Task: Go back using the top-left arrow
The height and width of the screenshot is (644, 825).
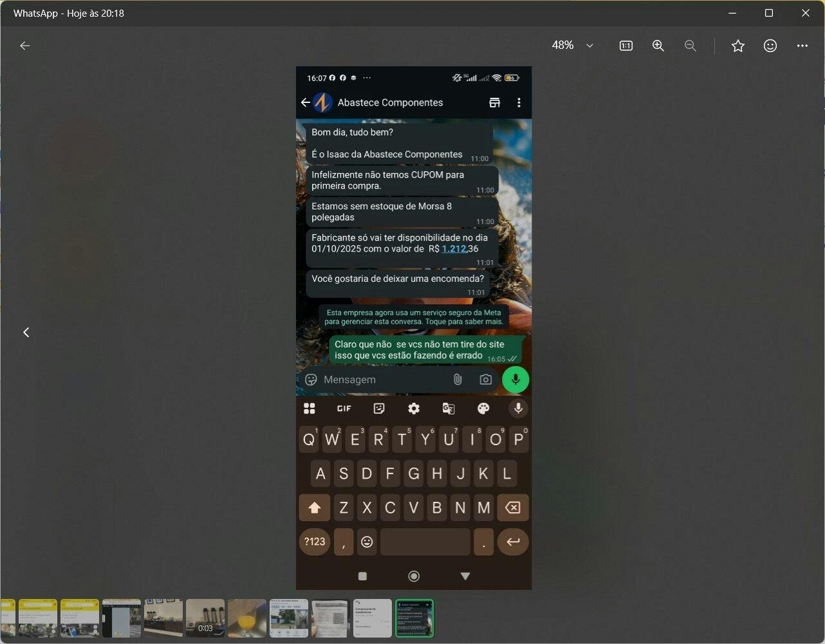Action: pyautogui.click(x=25, y=46)
